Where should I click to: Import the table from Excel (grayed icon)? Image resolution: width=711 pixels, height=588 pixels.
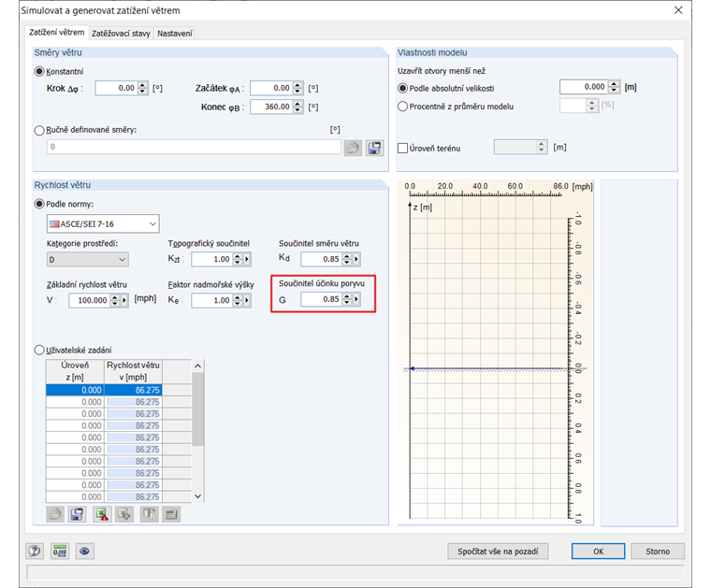coord(124,514)
